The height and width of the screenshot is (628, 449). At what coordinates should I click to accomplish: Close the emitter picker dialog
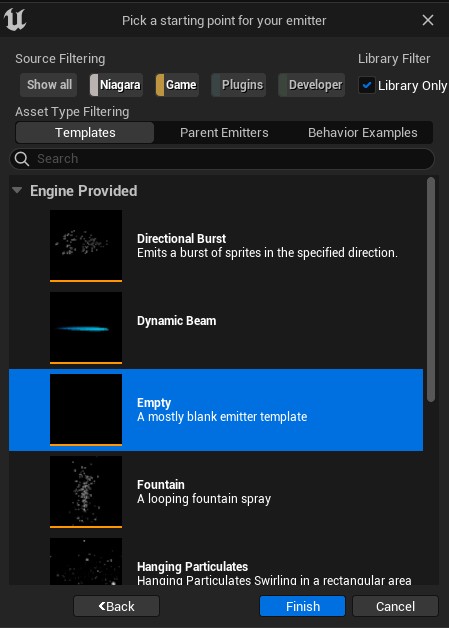tap(428, 20)
